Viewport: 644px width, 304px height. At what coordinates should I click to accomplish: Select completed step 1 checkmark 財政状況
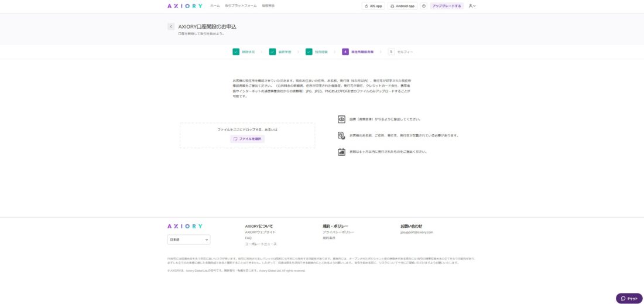pyautogui.click(x=236, y=52)
